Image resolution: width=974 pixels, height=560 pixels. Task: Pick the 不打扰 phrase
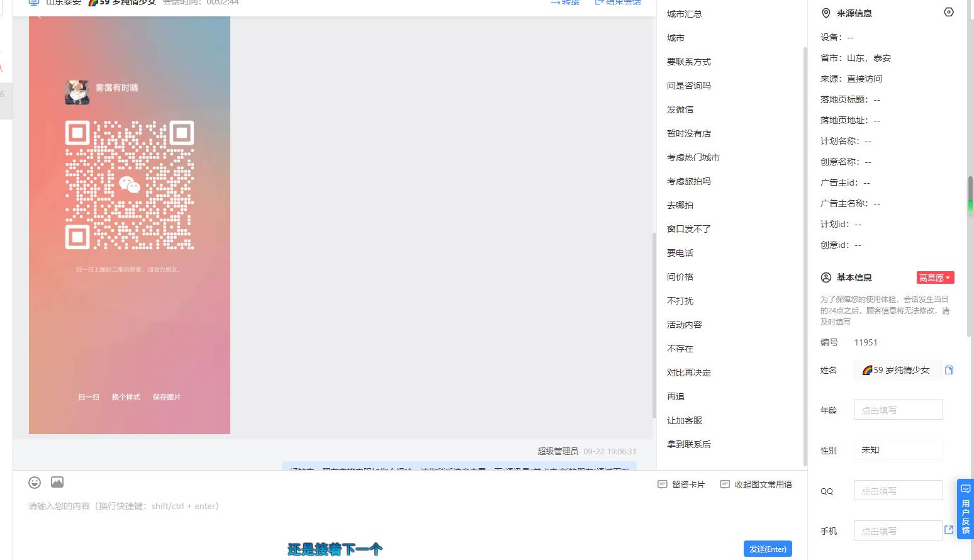[680, 301]
